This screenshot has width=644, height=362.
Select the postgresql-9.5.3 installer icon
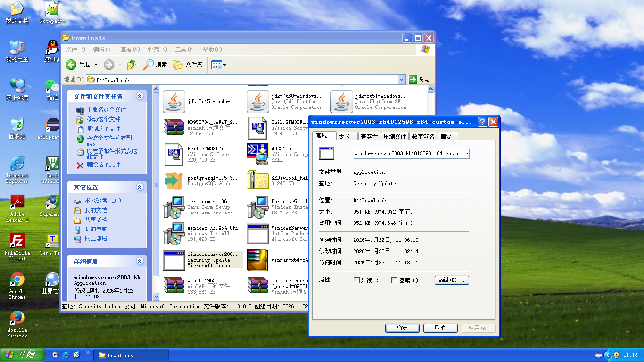[174, 181]
